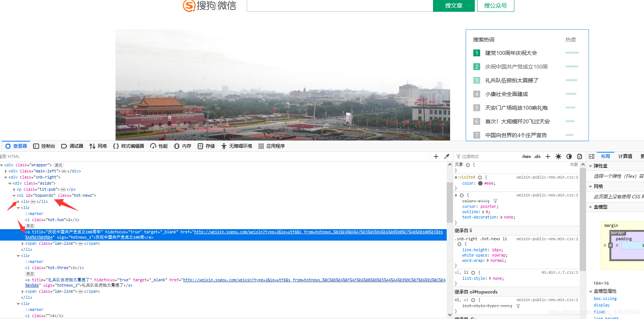Open hot word 建党100周年庆祝大会
Image resolution: width=644 pixels, height=319 pixels.
click(511, 53)
